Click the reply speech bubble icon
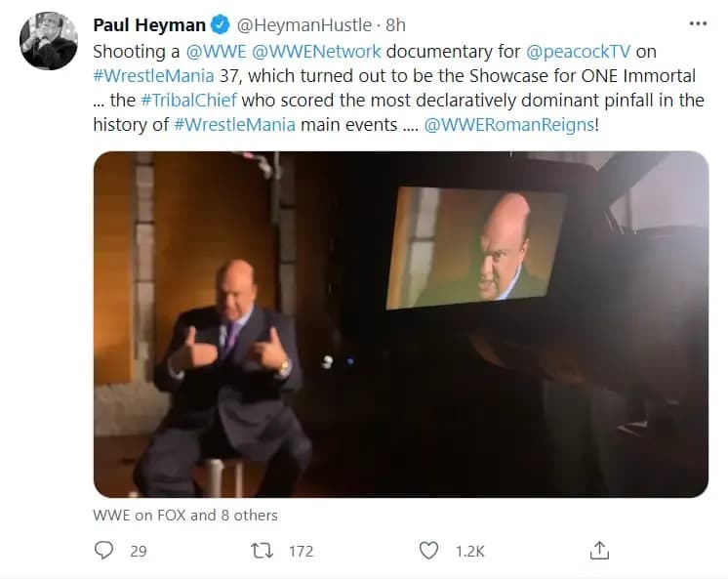The height and width of the screenshot is (579, 728). pos(105,551)
